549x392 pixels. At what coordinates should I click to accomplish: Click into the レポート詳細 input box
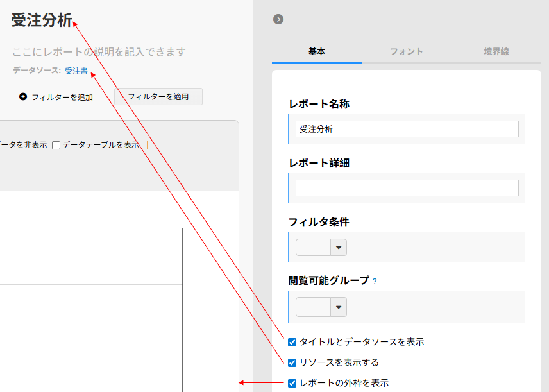pyautogui.click(x=407, y=188)
